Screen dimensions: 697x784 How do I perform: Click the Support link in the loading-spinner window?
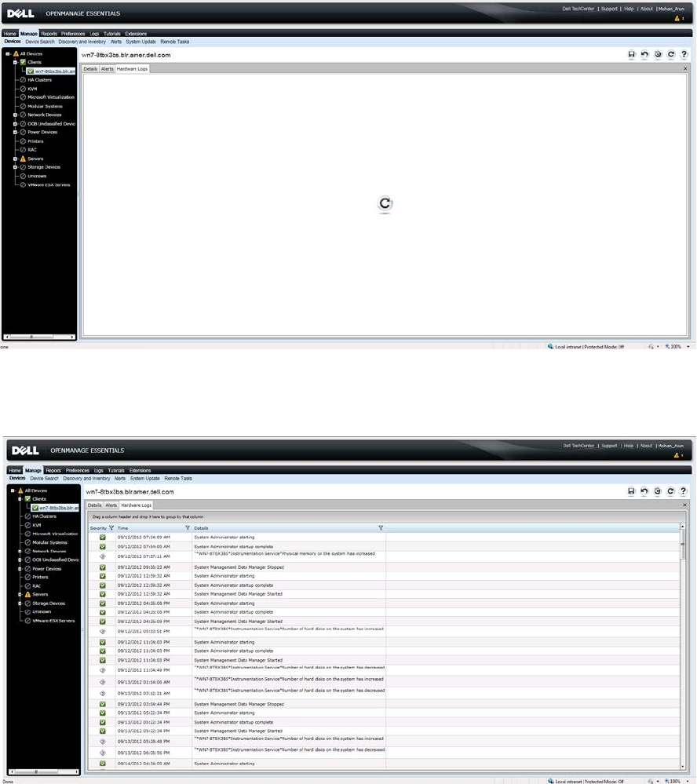609,9
